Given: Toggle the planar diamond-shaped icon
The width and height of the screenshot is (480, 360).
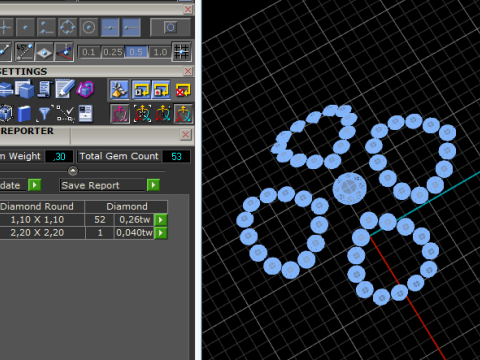Looking at the screenshot, I should [x=44, y=52].
